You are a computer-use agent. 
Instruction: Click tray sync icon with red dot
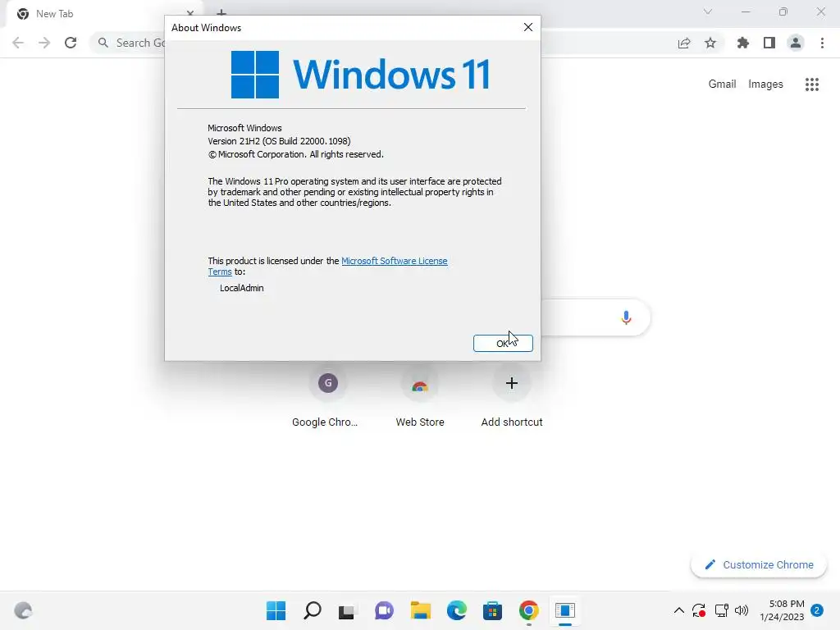pos(699,610)
